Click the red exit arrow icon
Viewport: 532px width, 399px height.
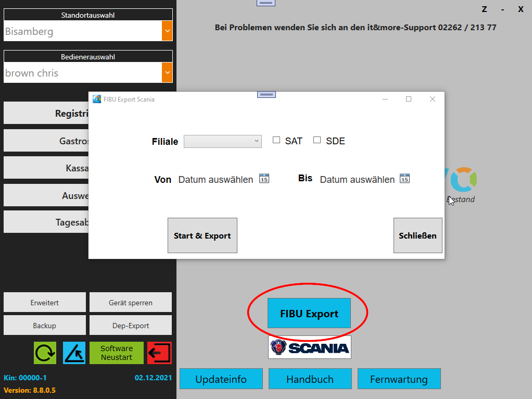(159, 353)
